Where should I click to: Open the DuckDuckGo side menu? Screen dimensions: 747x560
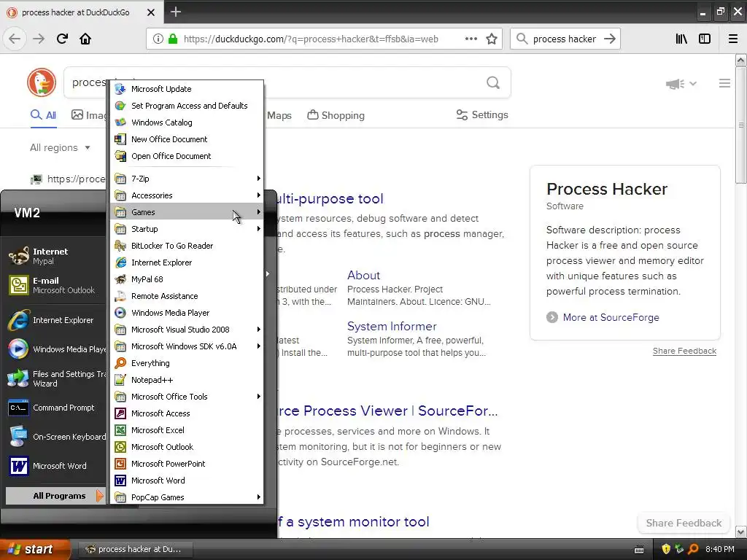724,83
